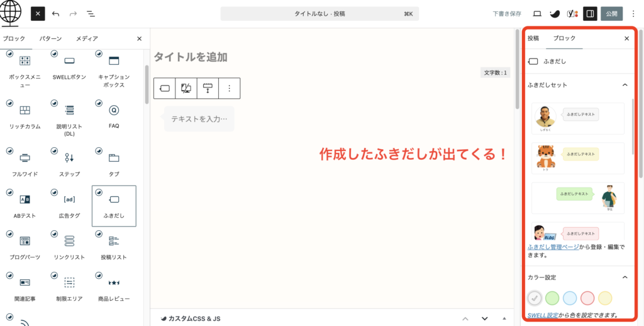Insert the FAQ block
The image size is (644, 326).
coord(114,115)
